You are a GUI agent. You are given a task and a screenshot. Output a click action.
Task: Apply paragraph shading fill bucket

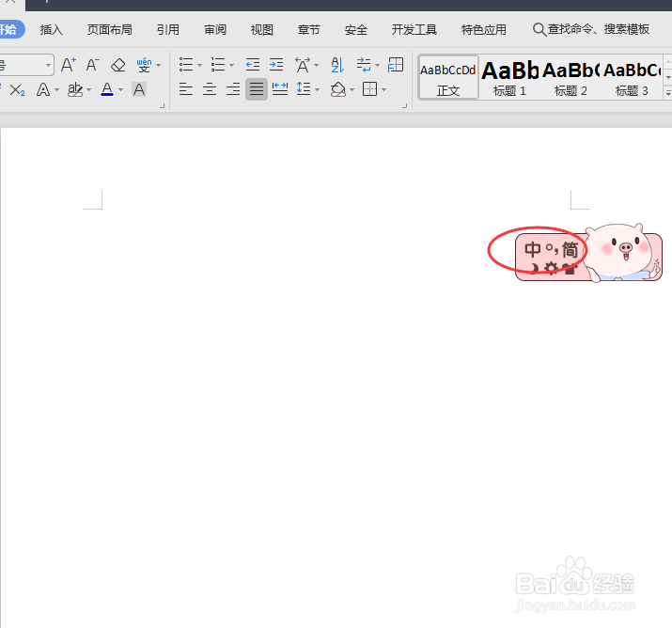coord(338,89)
